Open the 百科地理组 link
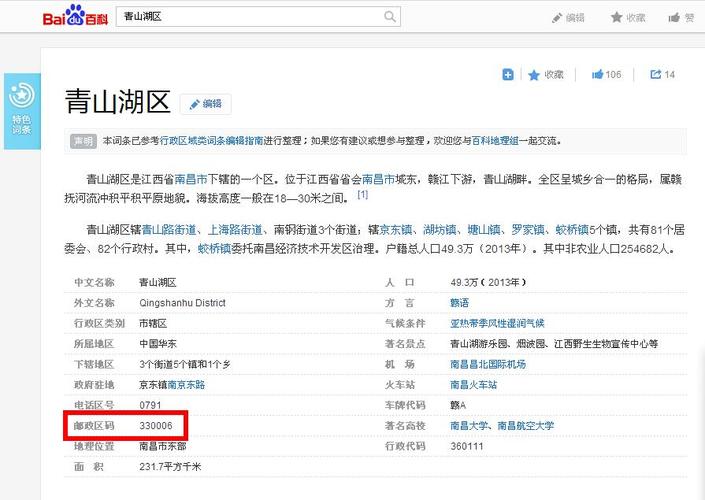Image resolution: width=705 pixels, height=500 pixels. tap(495, 141)
